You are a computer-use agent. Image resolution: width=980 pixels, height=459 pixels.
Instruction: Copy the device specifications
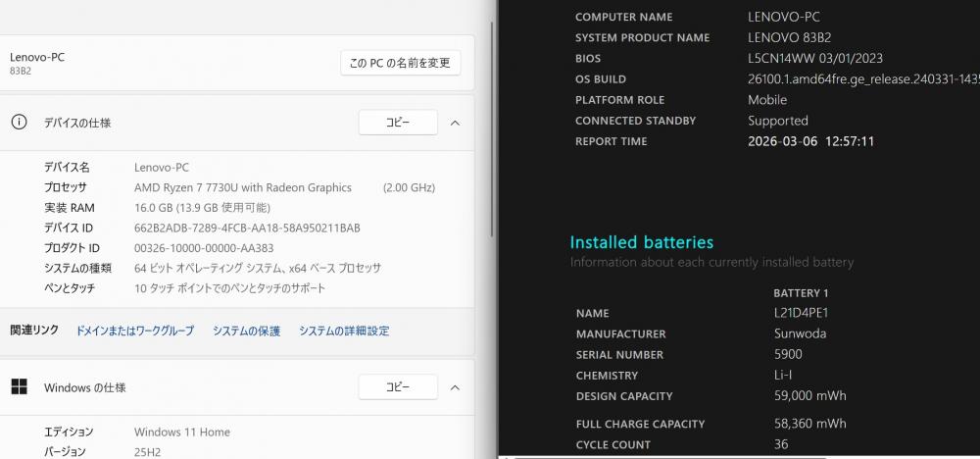(x=398, y=123)
